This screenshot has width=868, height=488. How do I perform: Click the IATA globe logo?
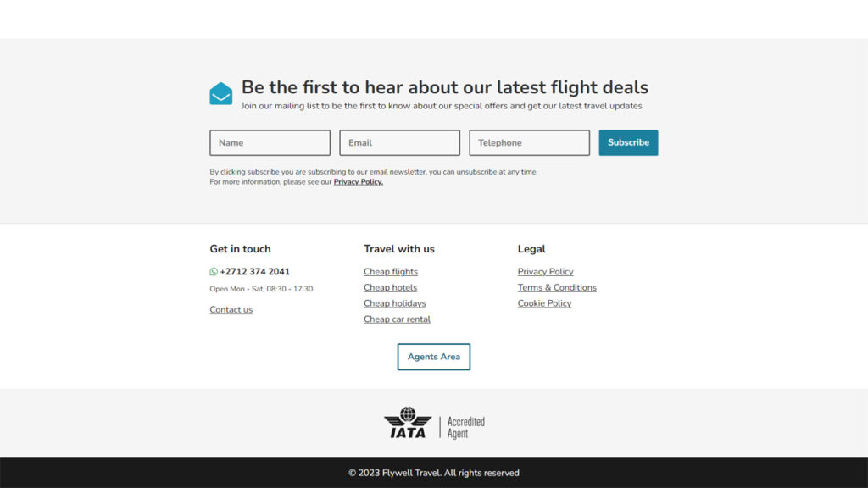(408, 423)
